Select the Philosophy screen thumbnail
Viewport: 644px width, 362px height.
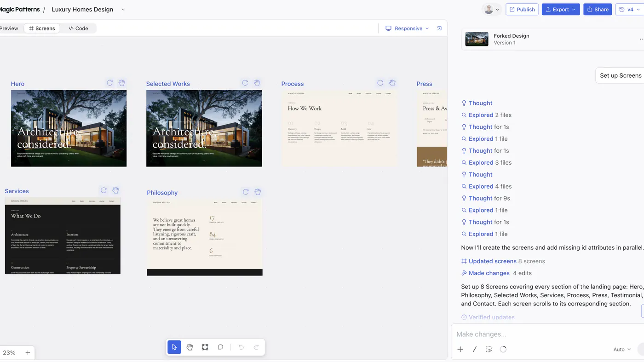[205, 237]
